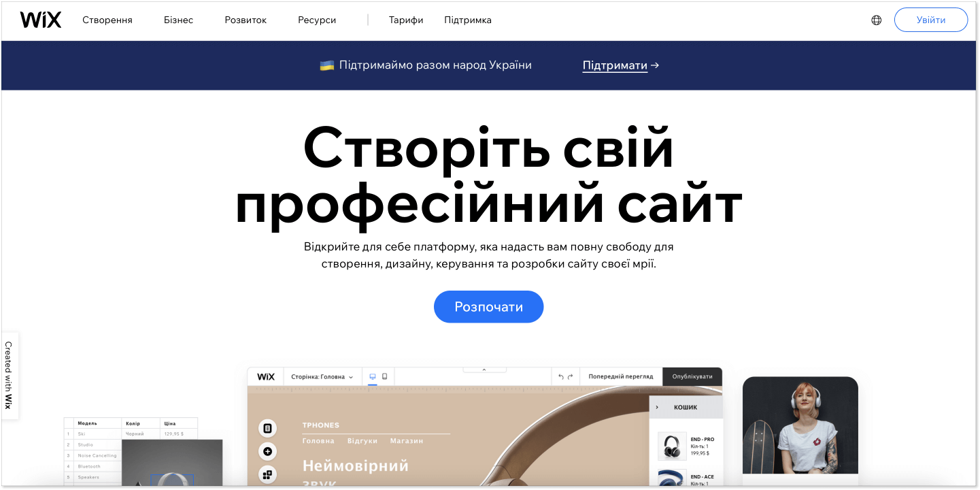Click the Wix logo in the header

41,20
